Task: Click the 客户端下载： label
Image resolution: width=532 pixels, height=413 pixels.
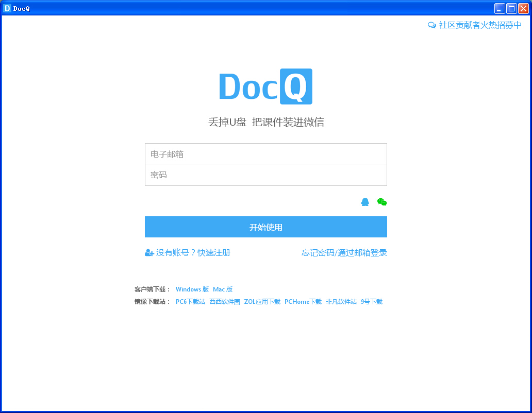Action: (153, 289)
